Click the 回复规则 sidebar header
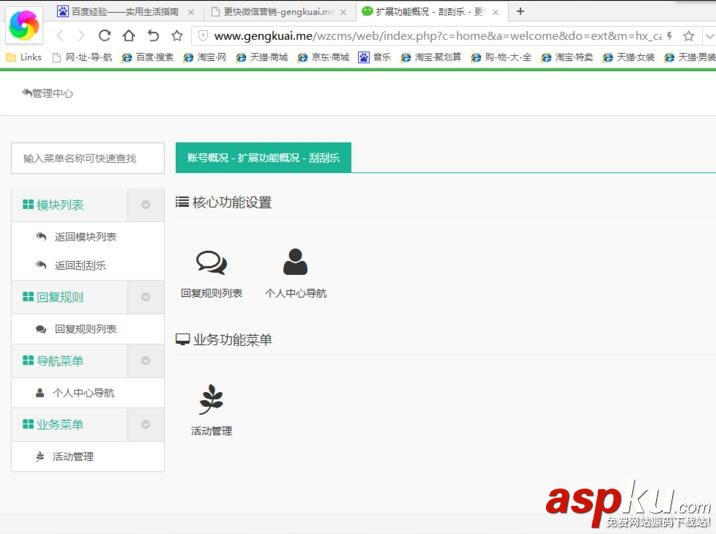 click(53, 297)
